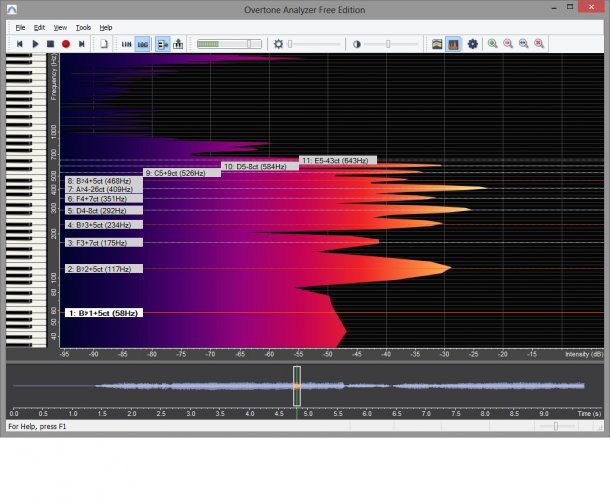The height and width of the screenshot is (503, 610).
Task: Click the New document icon
Action: coord(104,44)
